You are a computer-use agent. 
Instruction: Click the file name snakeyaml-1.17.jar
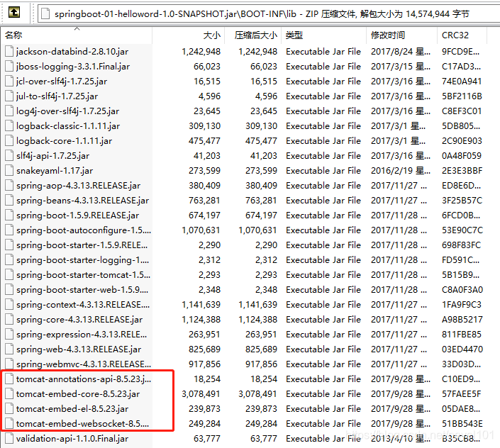tap(55, 171)
